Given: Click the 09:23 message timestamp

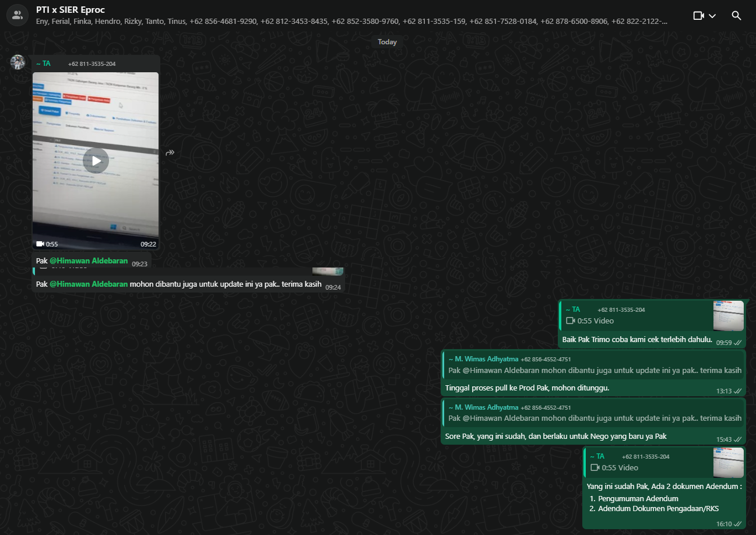Looking at the screenshot, I should (139, 264).
